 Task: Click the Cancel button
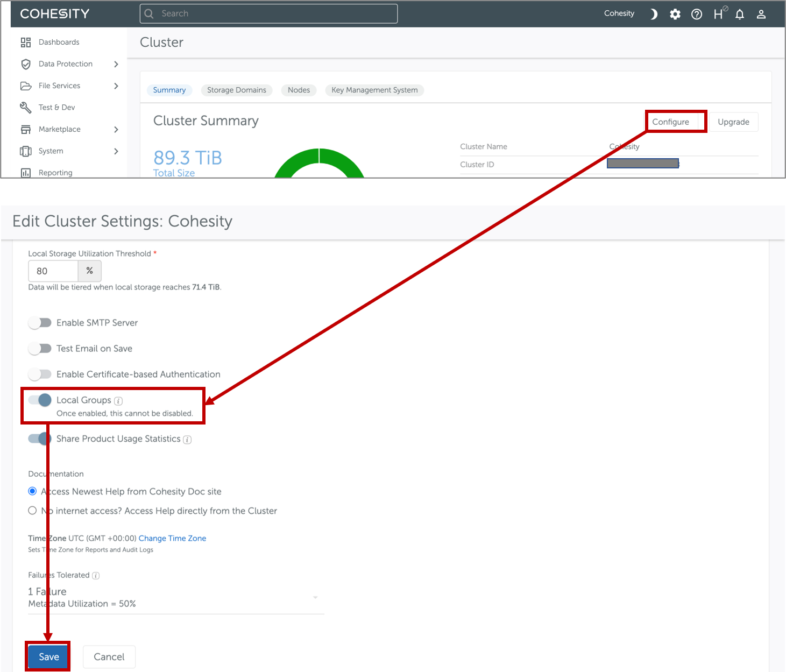point(109,657)
